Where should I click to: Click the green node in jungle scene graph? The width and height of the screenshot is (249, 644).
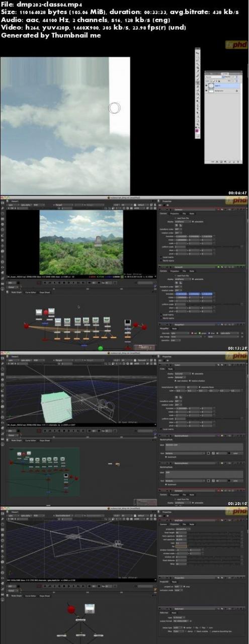pos(100,348)
